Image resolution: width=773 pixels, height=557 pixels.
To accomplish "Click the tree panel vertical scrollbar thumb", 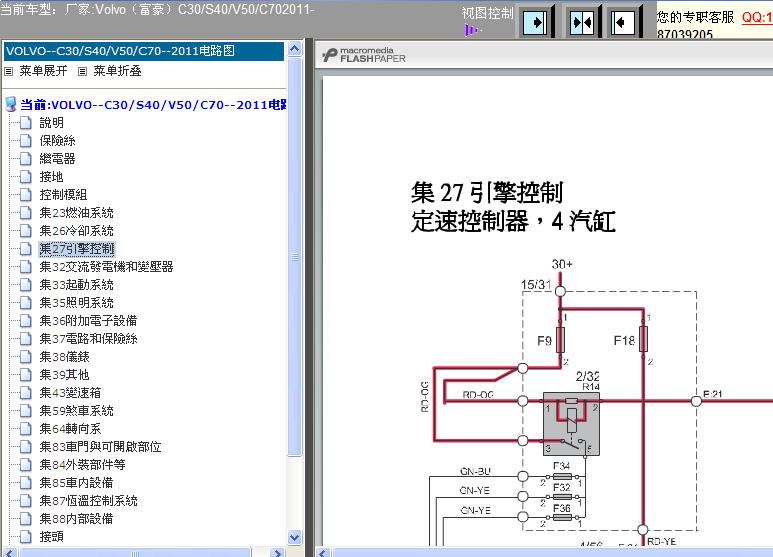I will click(x=294, y=257).
